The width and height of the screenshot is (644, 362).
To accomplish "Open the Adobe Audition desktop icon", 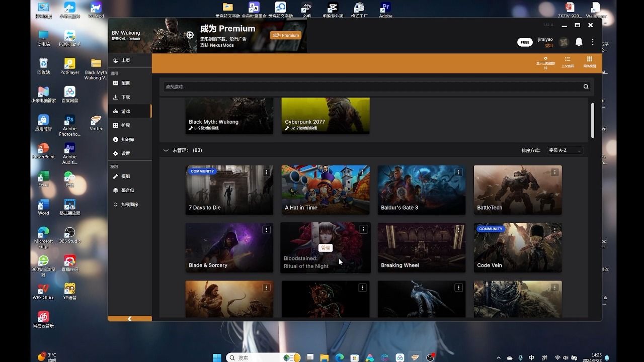I will (69, 154).
